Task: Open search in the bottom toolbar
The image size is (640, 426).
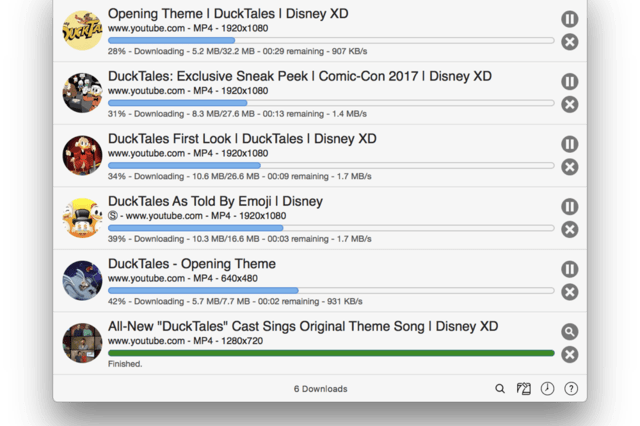Action: click(500, 388)
